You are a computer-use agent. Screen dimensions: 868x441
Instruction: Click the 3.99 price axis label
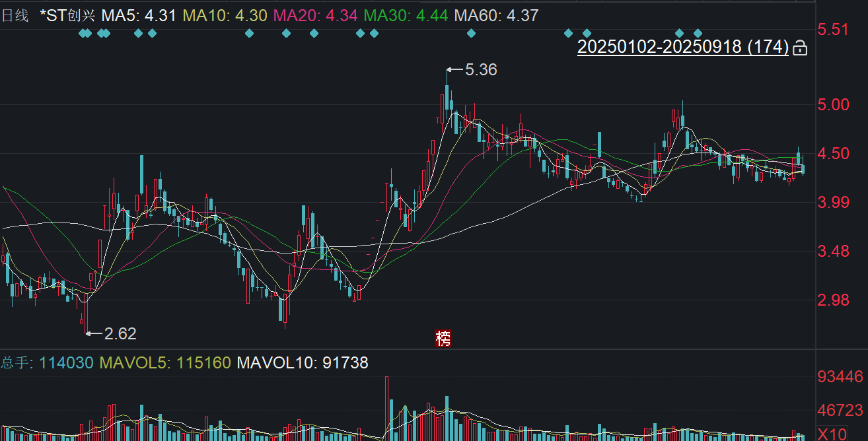tap(832, 202)
